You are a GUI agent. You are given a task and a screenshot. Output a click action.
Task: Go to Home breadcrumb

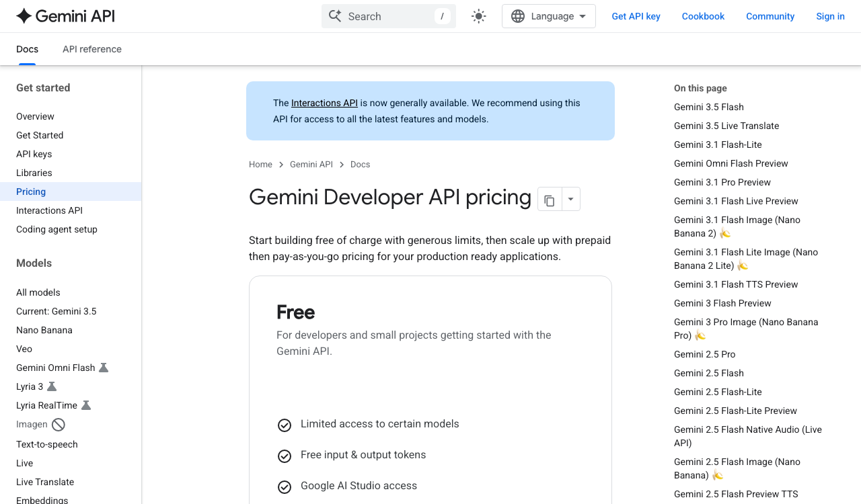click(260, 164)
